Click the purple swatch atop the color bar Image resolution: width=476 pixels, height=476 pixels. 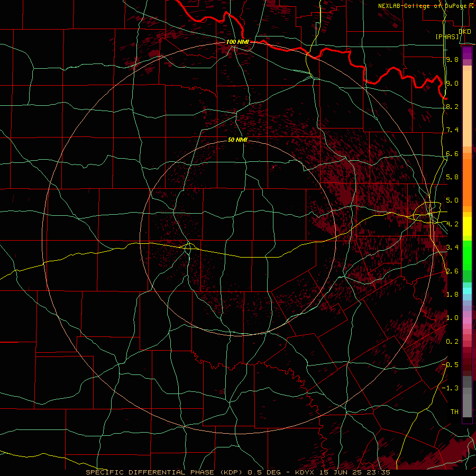467,53
